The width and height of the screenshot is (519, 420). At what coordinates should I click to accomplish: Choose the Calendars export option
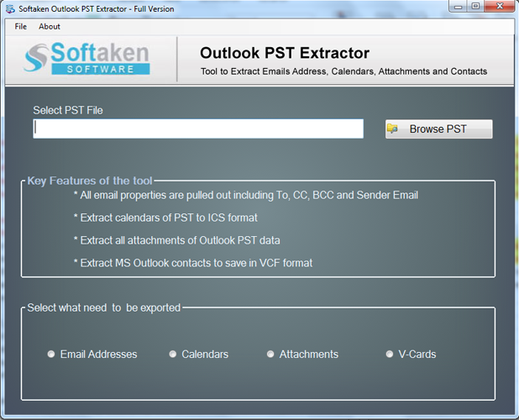173,354
